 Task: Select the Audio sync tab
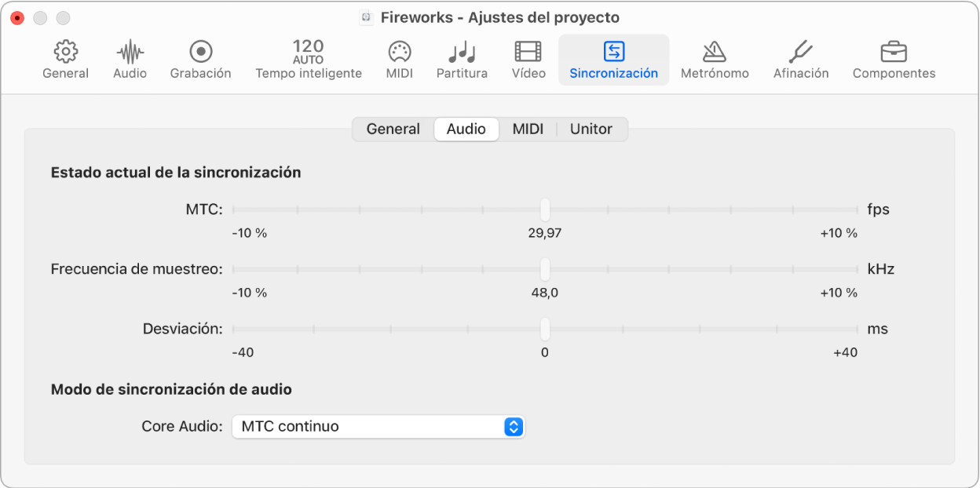(466, 129)
